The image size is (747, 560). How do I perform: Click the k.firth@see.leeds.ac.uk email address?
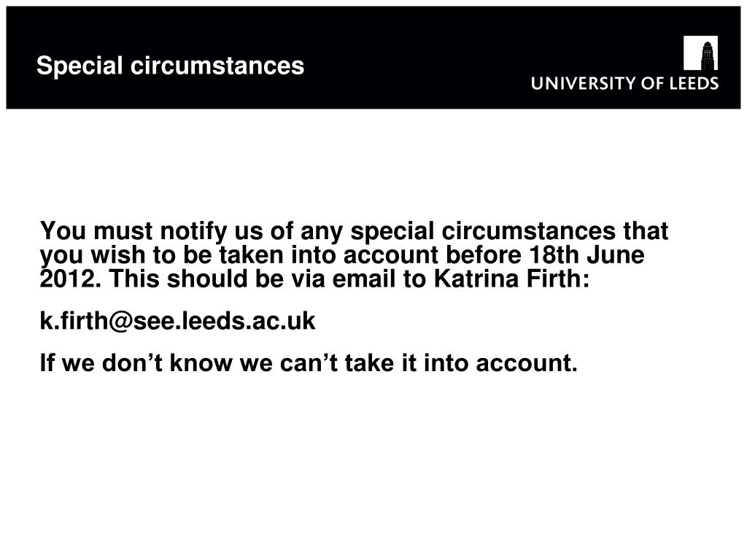[177, 321]
